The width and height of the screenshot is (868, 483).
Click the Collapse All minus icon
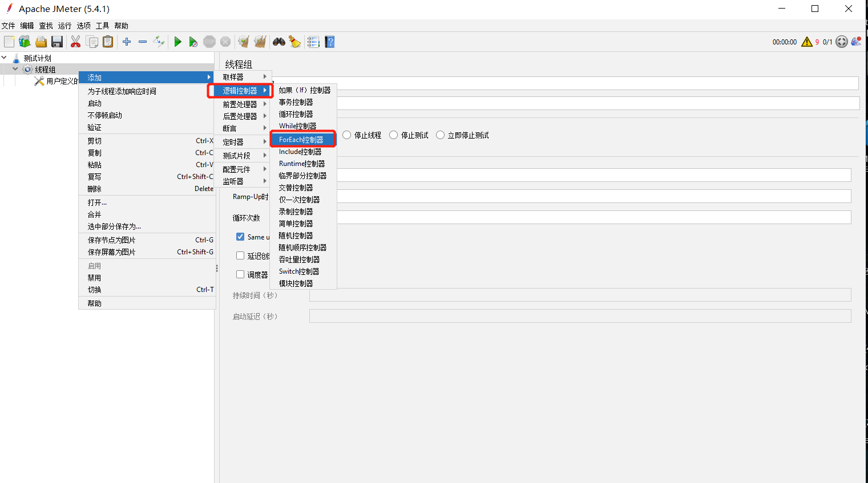tap(143, 42)
